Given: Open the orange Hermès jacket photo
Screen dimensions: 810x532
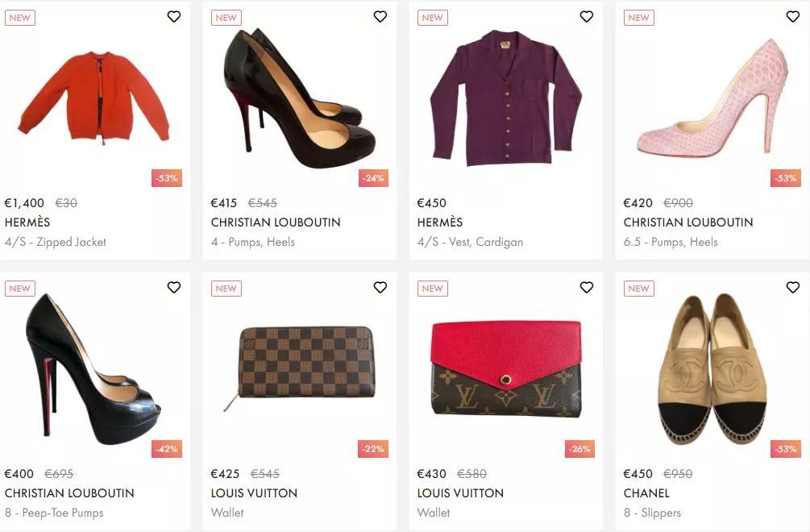Looking at the screenshot, I should point(94,97).
